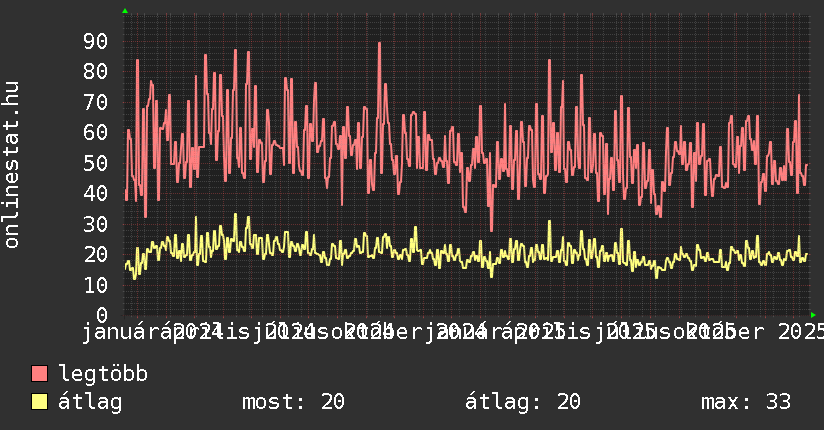Click the 60 label on the y-axis
The height and width of the screenshot is (430, 824).
click(95, 132)
